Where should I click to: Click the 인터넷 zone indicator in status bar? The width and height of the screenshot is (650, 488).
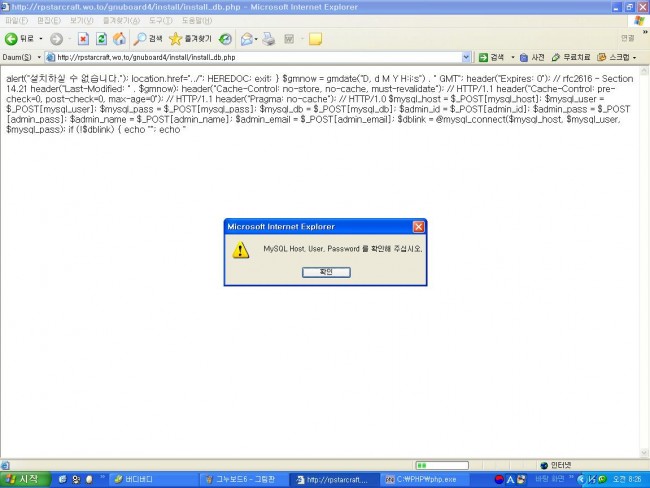(x=556, y=465)
